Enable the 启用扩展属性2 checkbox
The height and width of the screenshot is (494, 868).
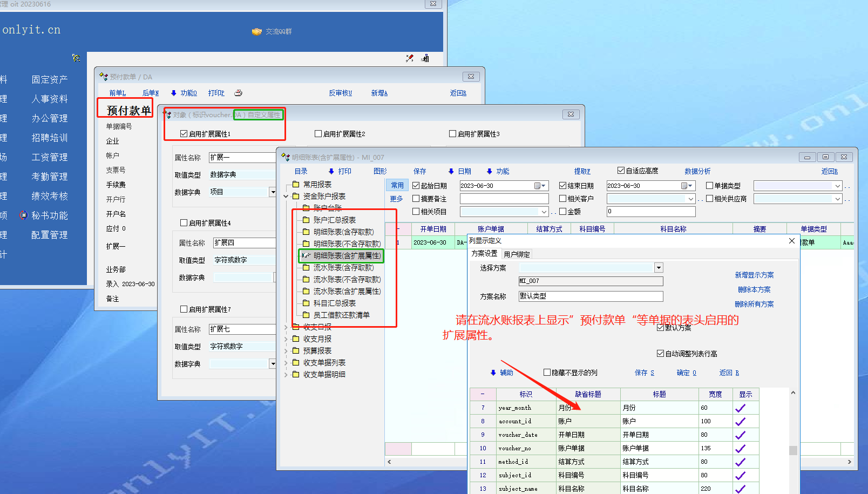coord(318,134)
